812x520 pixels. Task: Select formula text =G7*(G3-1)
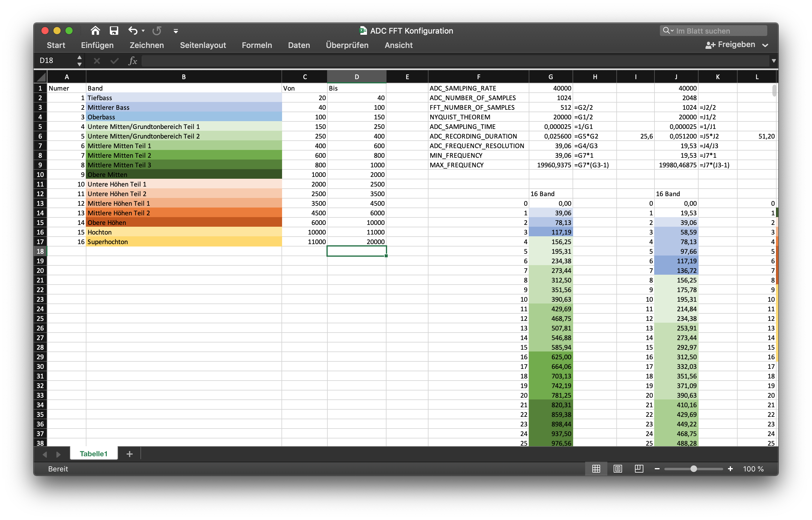point(591,165)
